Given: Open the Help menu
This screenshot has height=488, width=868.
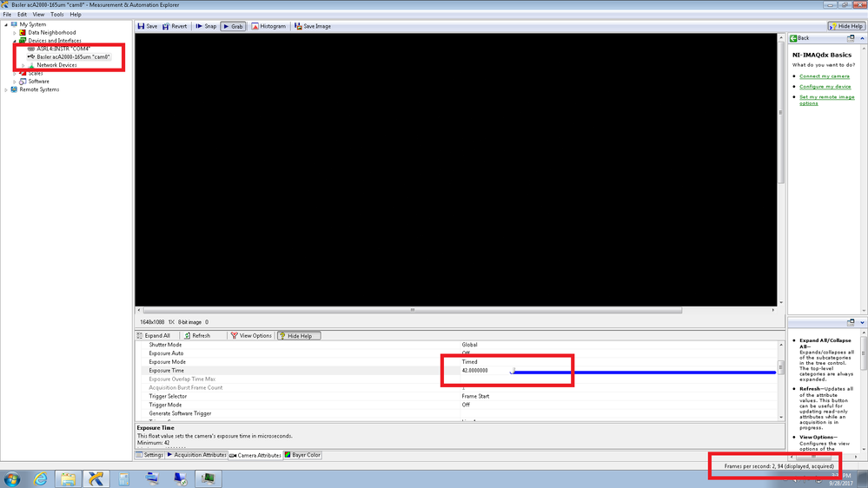Looking at the screenshot, I should [x=76, y=15].
